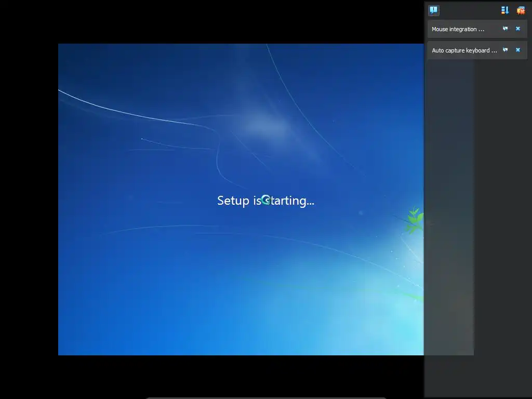Click the 'Setup is starting...' text
The image size is (532, 399).
pyautogui.click(x=265, y=201)
